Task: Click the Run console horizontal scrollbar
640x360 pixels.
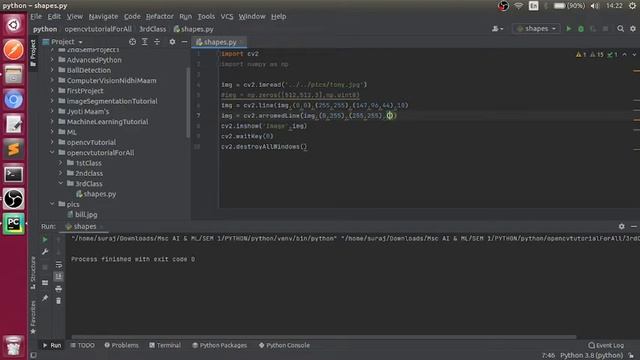Action: pyautogui.click(x=324, y=337)
